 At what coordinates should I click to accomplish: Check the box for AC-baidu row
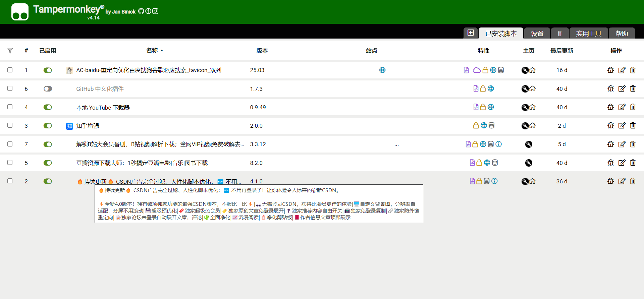click(x=10, y=70)
